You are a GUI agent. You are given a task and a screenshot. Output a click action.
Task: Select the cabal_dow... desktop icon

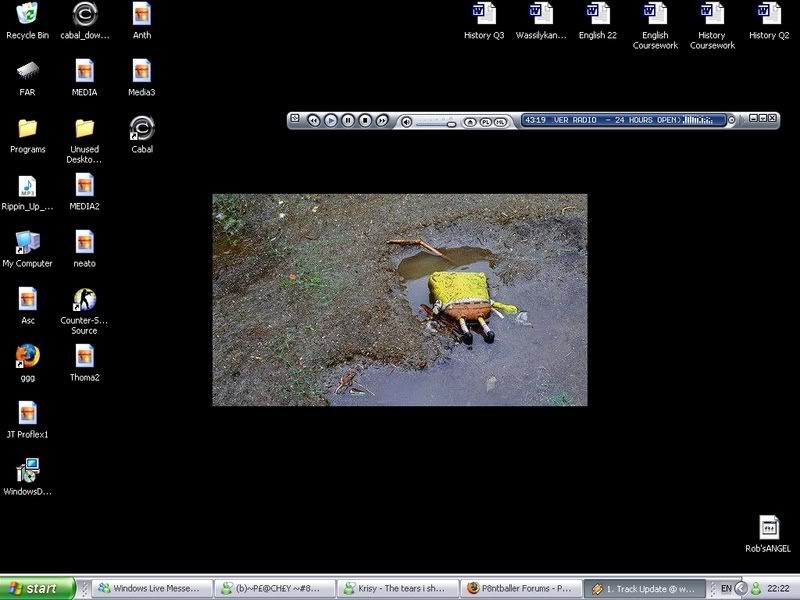pyautogui.click(x=85, y=20)
